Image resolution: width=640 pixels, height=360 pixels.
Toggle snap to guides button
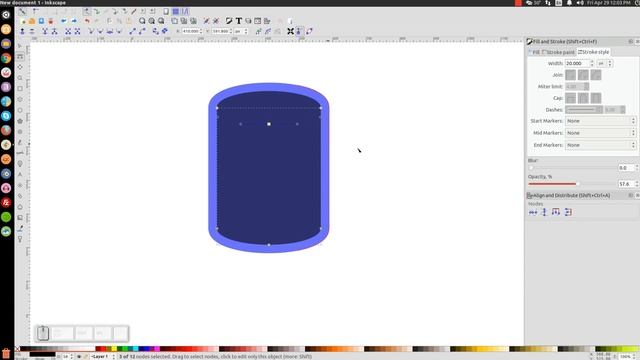point(185,11)
